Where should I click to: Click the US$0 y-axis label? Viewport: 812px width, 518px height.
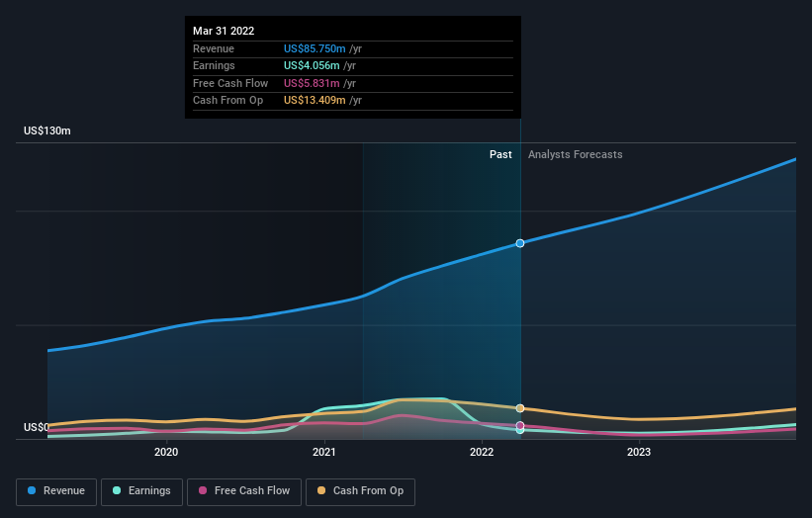click(x=37, y=427)
